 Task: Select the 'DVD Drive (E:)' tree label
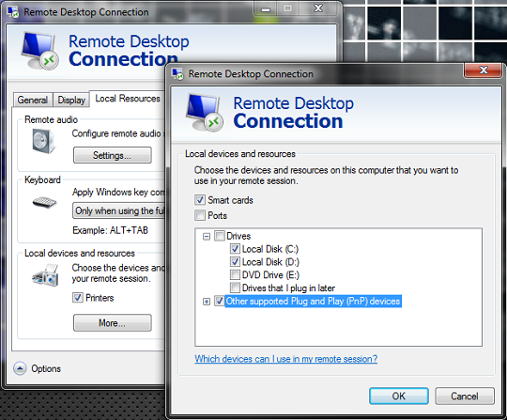click(270, 275)
